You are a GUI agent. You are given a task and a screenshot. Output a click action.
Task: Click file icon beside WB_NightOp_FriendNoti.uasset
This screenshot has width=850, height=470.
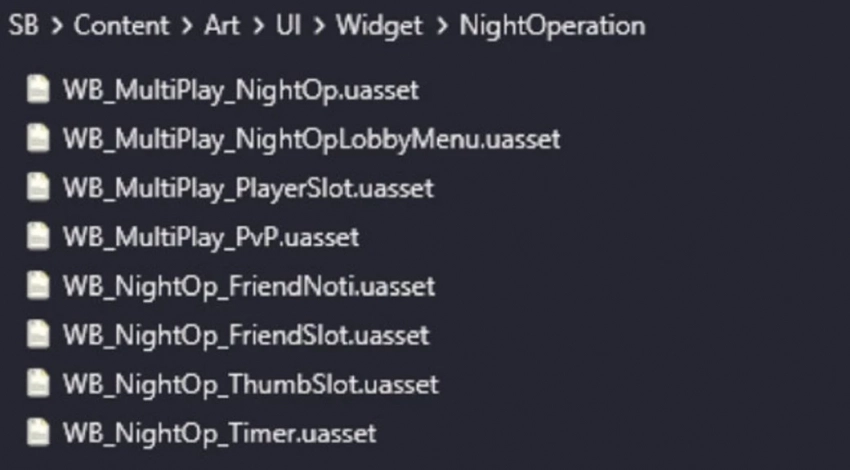pyautogui.click(x=38, y=286)
